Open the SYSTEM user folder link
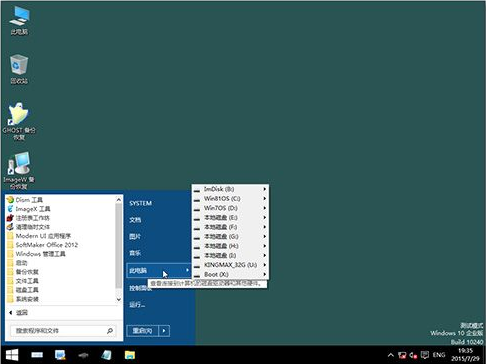Image resolution: width=486 pixels, height=364 pixels. (x=140, y=203)
